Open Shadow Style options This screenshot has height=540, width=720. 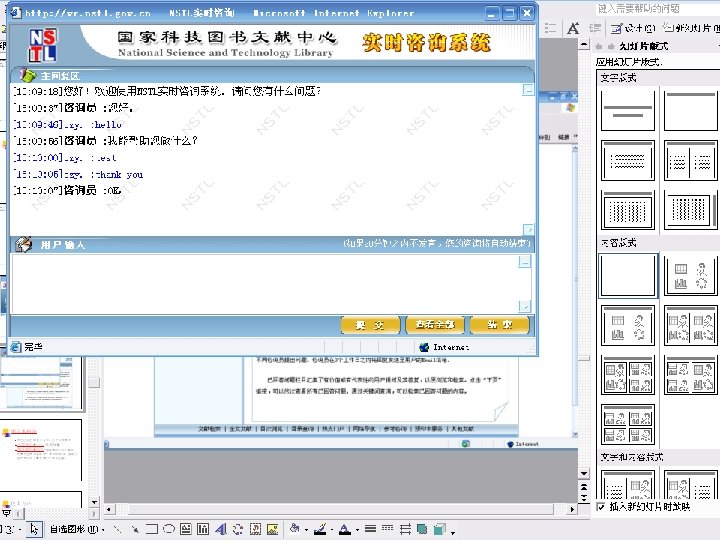[422, 529]
